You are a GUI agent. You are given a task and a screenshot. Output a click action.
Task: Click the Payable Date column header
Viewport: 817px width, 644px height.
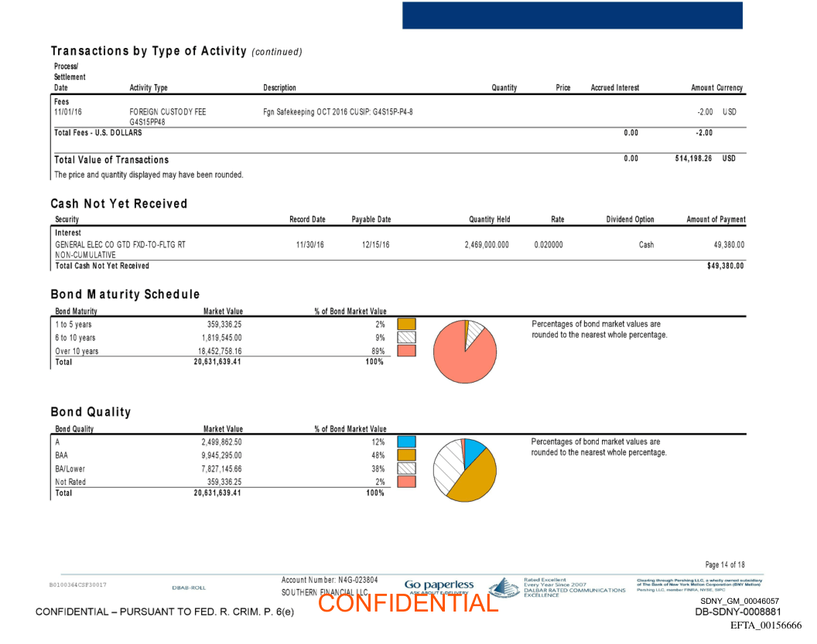[x=371, y=220]
